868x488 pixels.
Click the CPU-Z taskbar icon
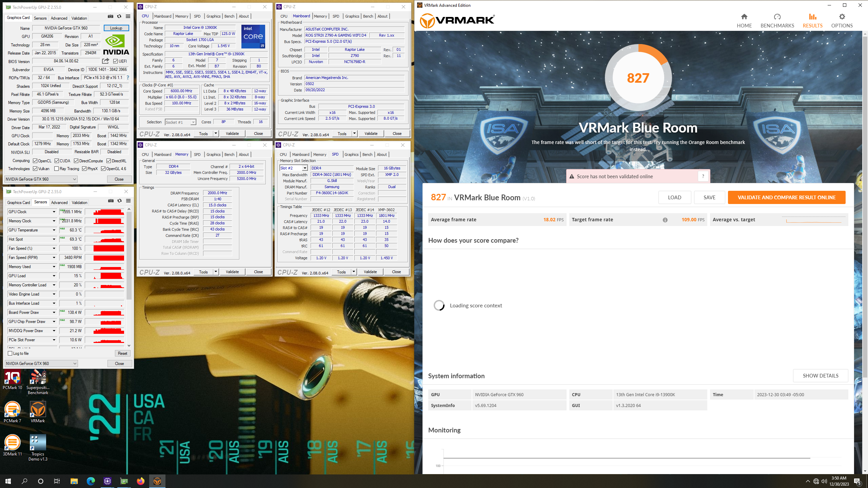[x=107, y=481]
